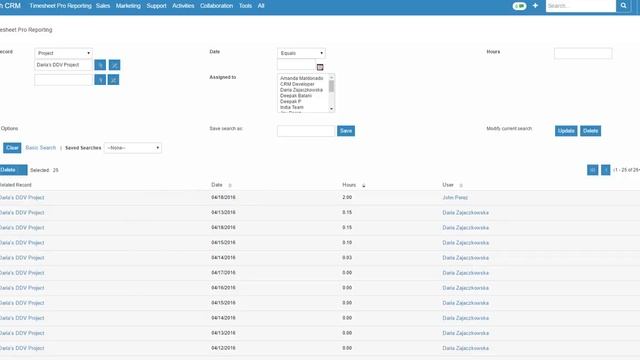Open the calendar date picker icon
640x360 pixels.
click(x=320, y=67)
